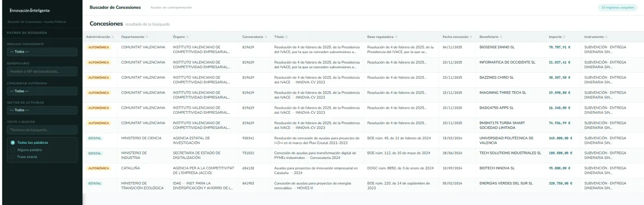Select beneficiary 'BIOTECH INNOVA SL'
Screen dimensions: 644x205
(x=497, y=168)
